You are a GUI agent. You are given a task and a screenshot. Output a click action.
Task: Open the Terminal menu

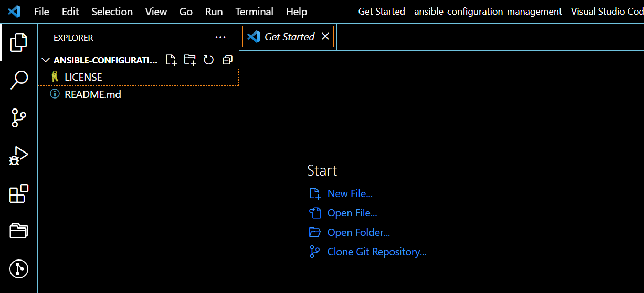click(255, 12)
